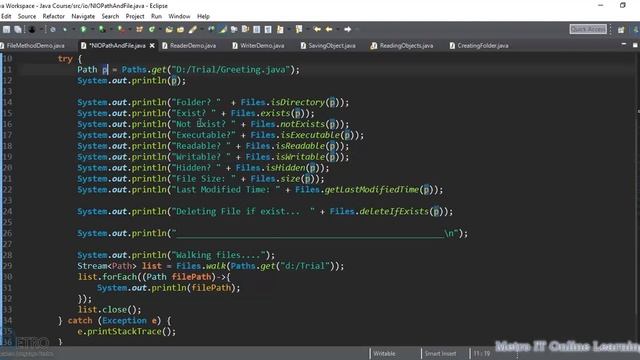Screen dimensions: 640x360
Task: Switch to the SavingObject.java tab
Action: [328, 46]
